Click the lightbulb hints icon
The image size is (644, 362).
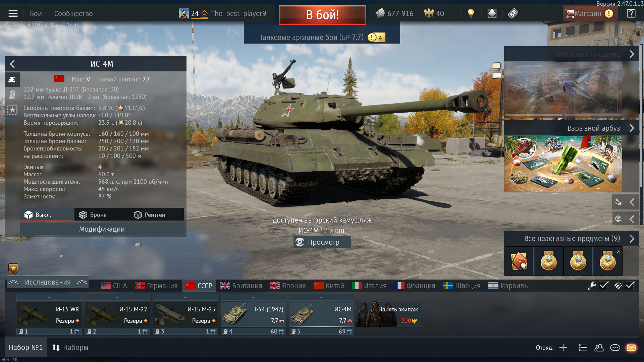click(471, 13)
